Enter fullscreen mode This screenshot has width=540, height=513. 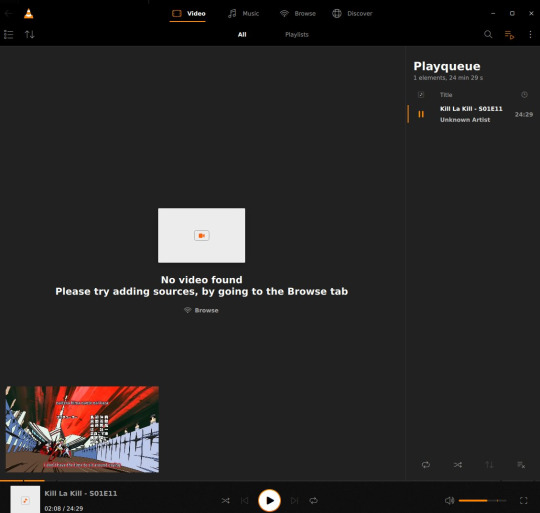(x=523, y=501)
